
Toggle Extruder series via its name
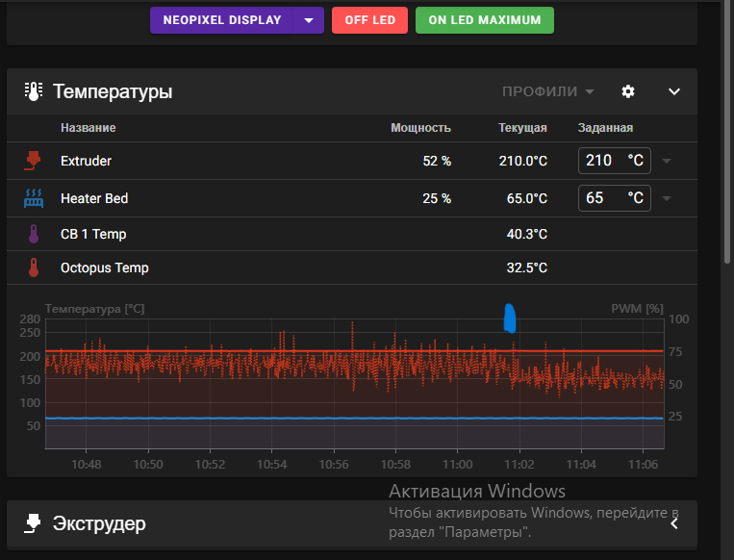point(86,161)
